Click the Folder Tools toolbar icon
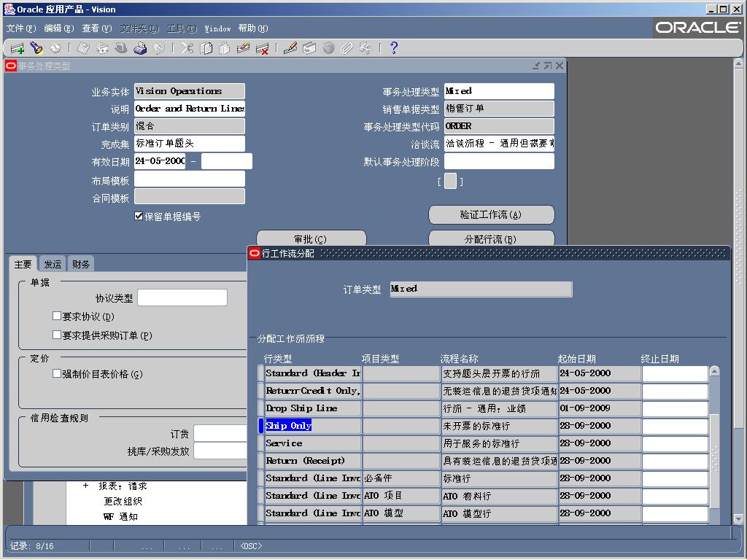 (366, 48)
